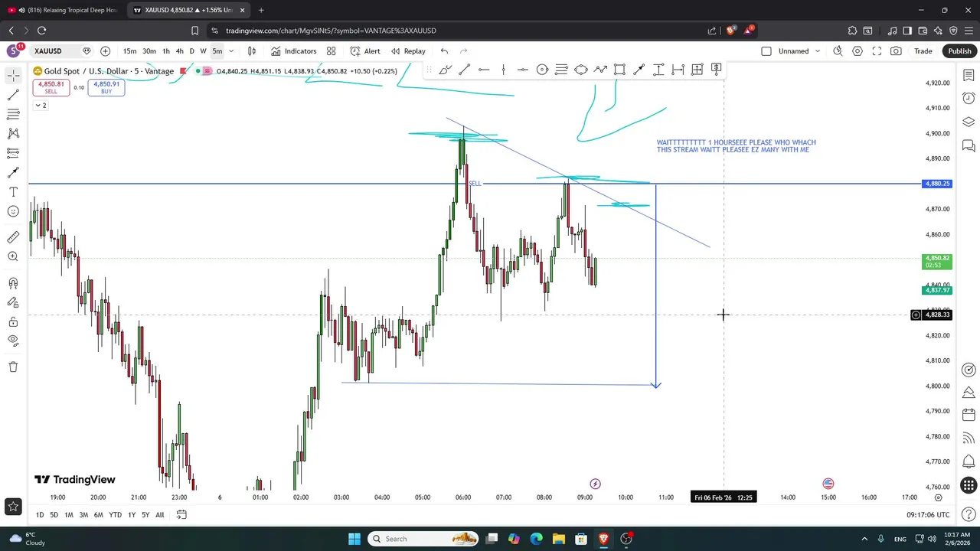The width and height of the screenshot is (980, 551).
Task: Open the Fibonacci tools in left sidebar
Action: (x=13, y=114)
